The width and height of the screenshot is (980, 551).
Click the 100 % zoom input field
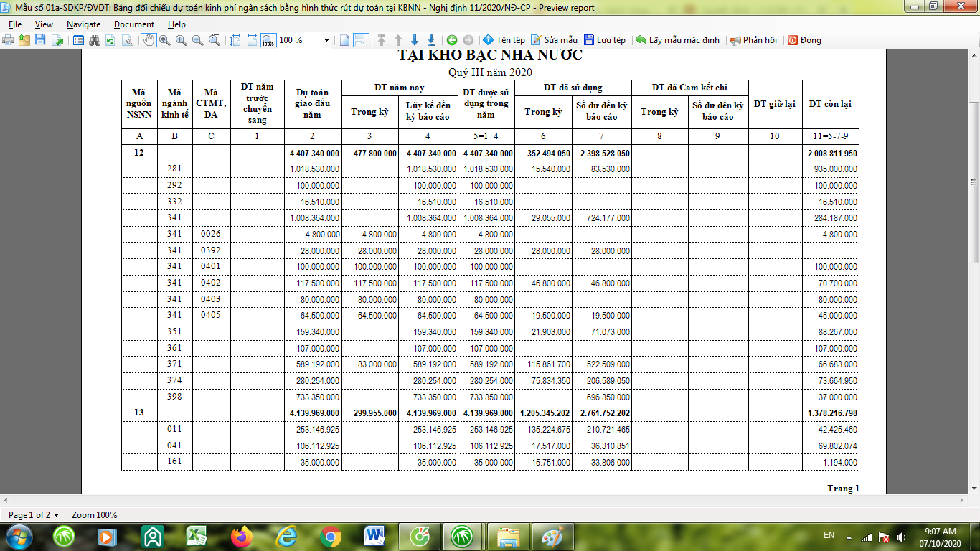pyautogui.click(x=300, y=40)
